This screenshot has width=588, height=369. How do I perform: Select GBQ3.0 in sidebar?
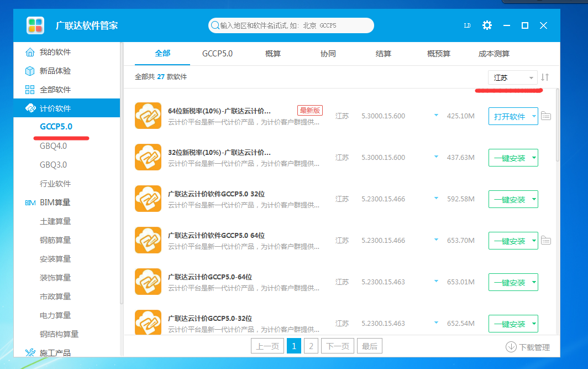coord(53,165)
